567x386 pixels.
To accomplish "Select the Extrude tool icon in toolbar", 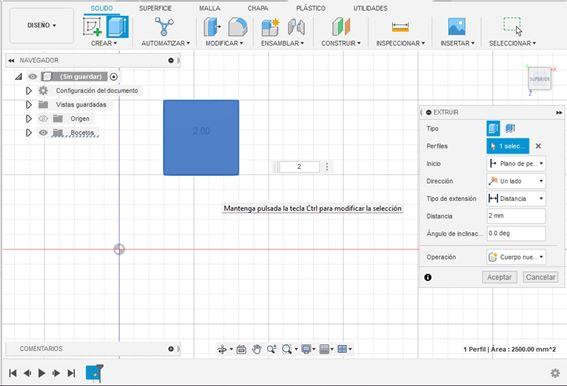I will [x=118, y=27].
